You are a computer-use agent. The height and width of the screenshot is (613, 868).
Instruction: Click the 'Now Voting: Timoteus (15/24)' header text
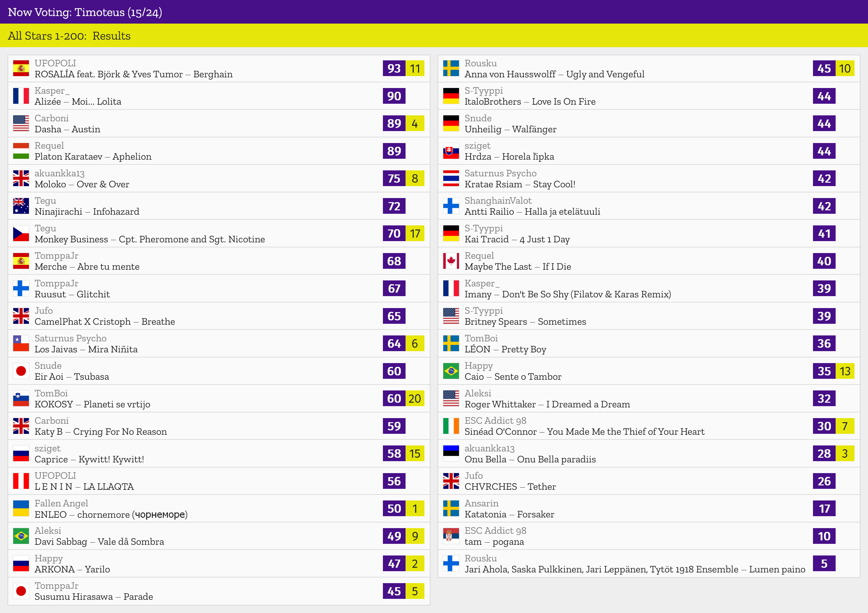[85, 12]
